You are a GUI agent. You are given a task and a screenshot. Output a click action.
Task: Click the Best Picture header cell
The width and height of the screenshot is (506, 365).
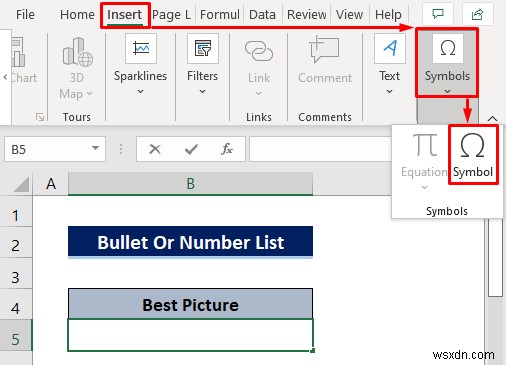[x=190, y=304]
